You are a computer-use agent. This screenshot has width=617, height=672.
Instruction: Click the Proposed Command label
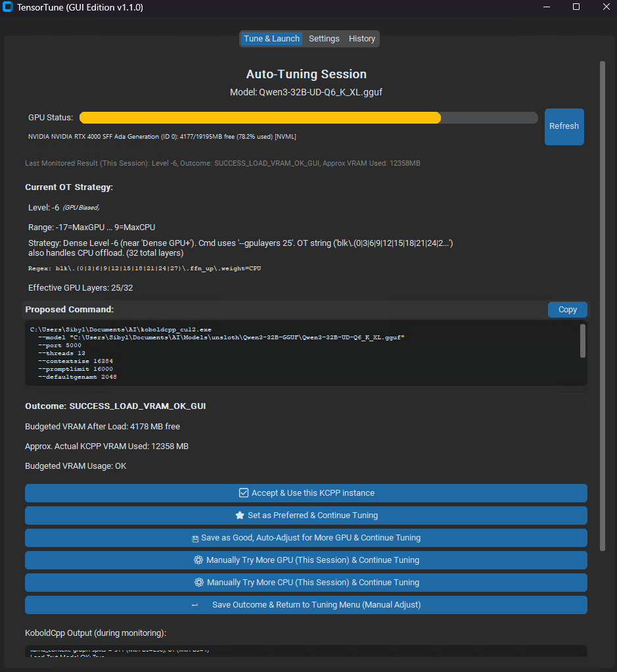70,310
